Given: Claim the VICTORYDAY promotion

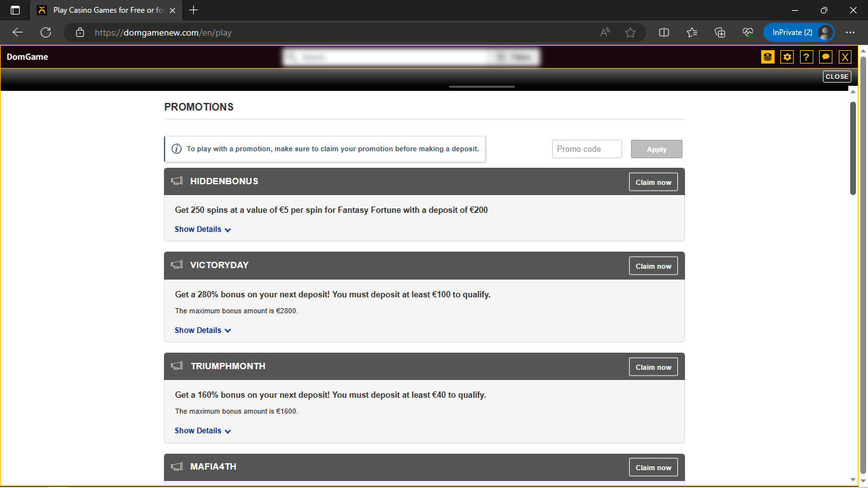Looking at the screenshot, I should click(x=653, y=266).
